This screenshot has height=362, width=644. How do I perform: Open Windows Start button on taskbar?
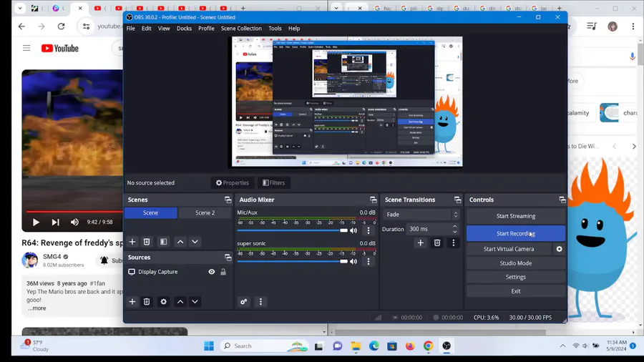point(209,346)
